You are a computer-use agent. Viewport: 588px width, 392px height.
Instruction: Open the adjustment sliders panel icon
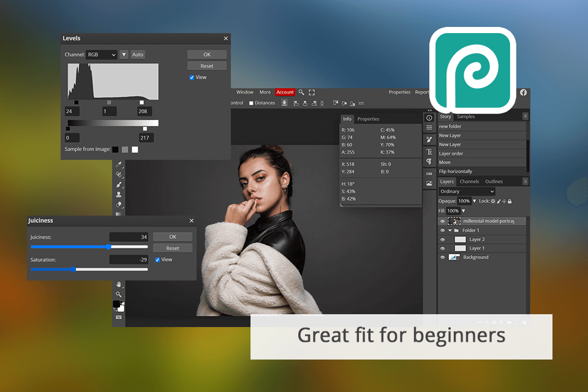429,127
